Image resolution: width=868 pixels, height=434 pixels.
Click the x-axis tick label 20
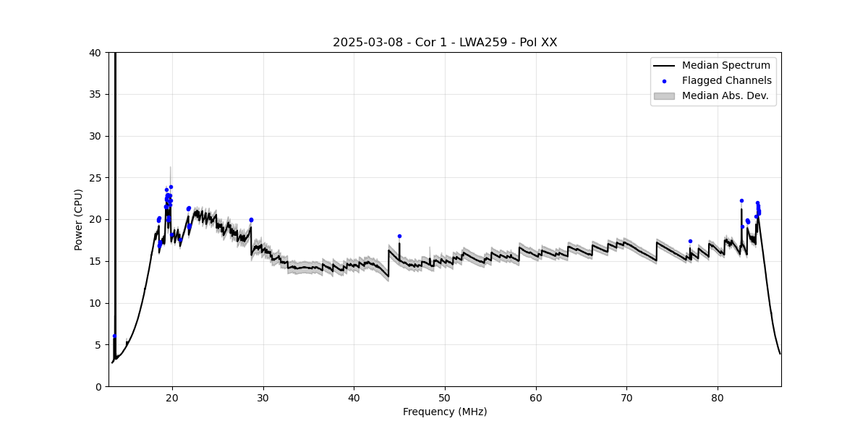[172, 397]
